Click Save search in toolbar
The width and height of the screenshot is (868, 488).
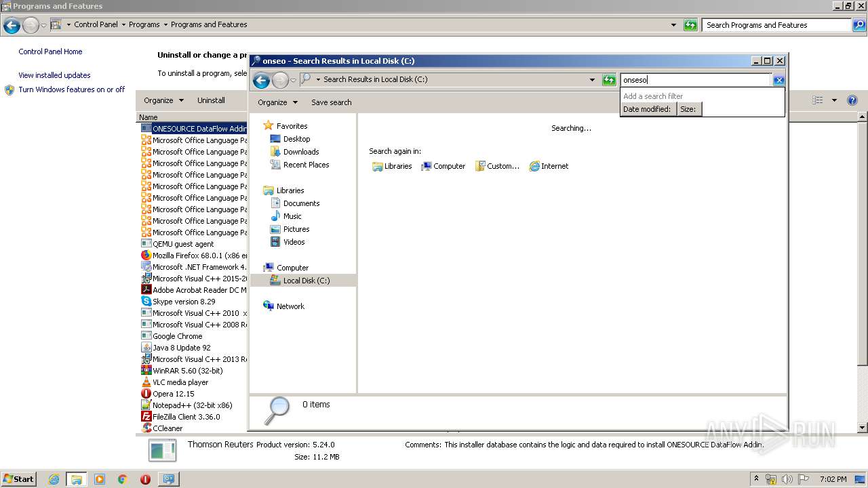[331, 102]
